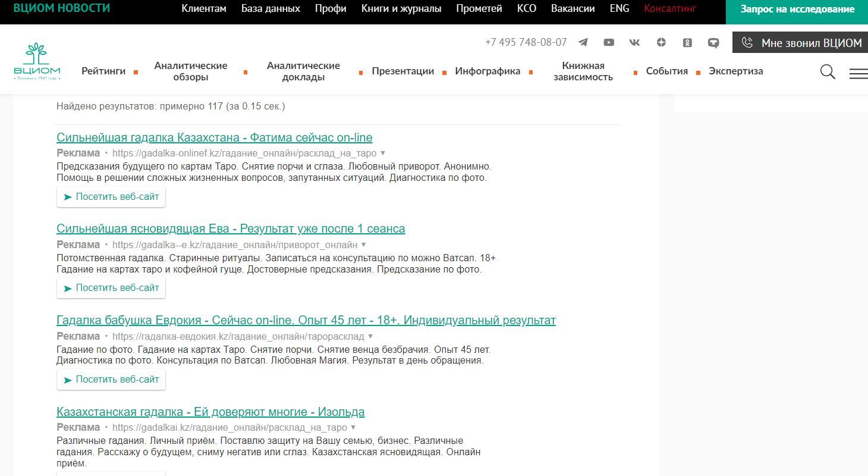
Task: Go to 'Аналитические доклады' section
Action: click(303, 71)
